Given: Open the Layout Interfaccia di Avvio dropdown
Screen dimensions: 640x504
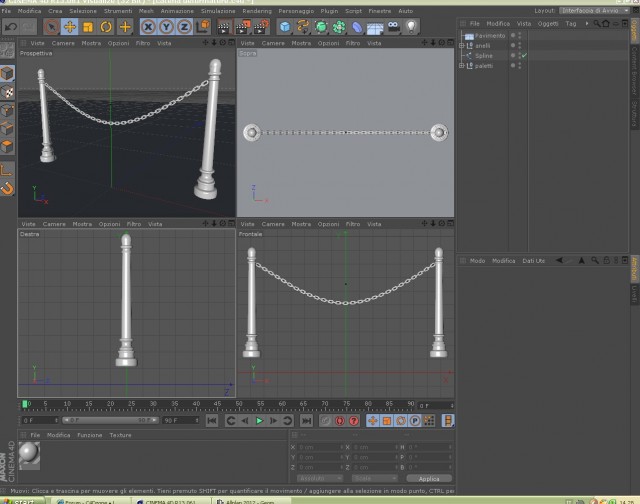Looking at the screenshot, I should click(594, 11).
